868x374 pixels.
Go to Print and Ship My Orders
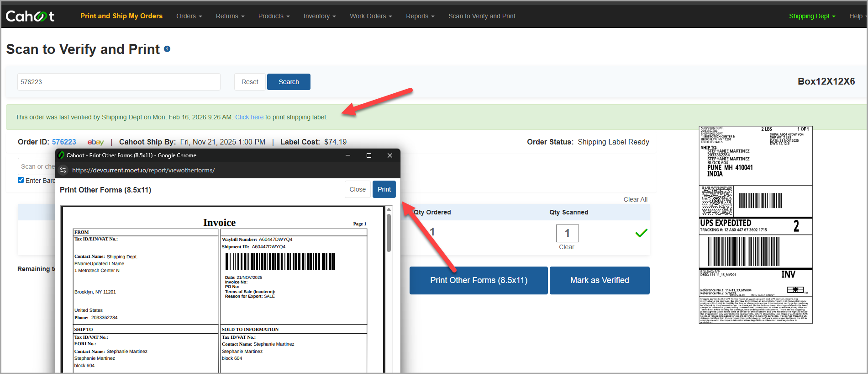pos(121,16)
